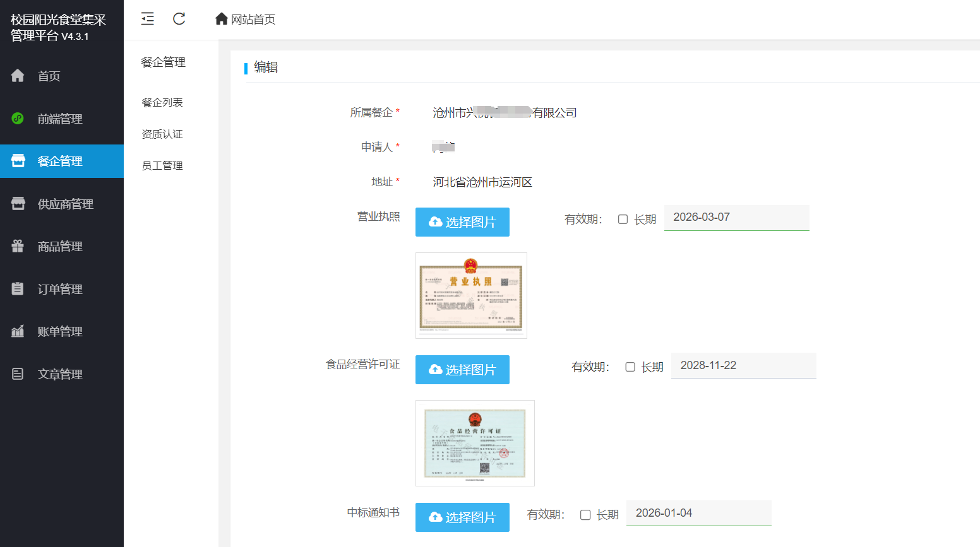The height and width of the screenshot is (547, 980).
Task: Check 长期 for 食品经营许可证 validity
Action: click(630, 367)
